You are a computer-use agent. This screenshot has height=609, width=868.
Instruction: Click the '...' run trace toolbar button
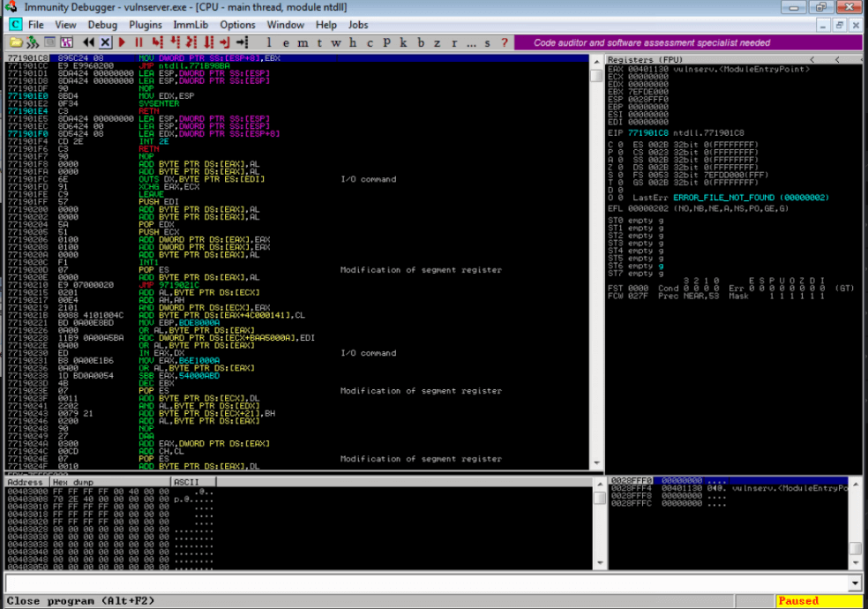pos(471,42)
